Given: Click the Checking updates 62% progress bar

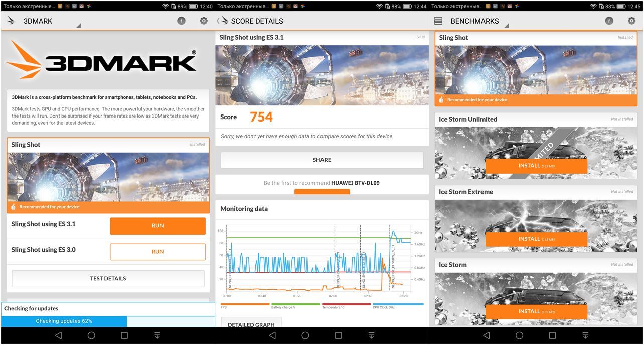Looking at the screenshot, I should pos(64,321).
